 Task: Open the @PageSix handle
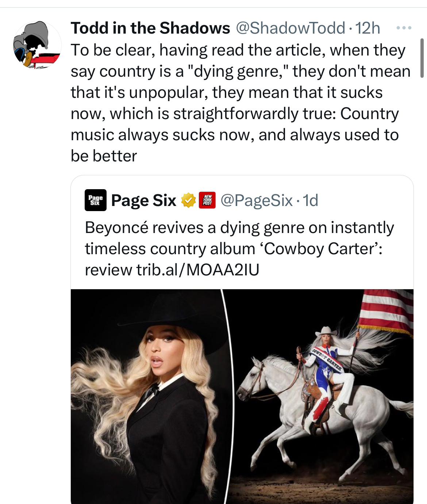tap(257, 201)
